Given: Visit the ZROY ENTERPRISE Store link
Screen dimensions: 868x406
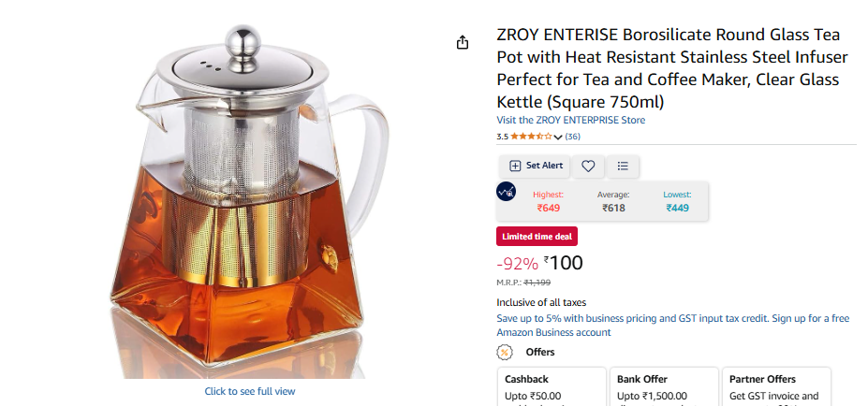Looking at the screenshot, I should tap(571, 120).
